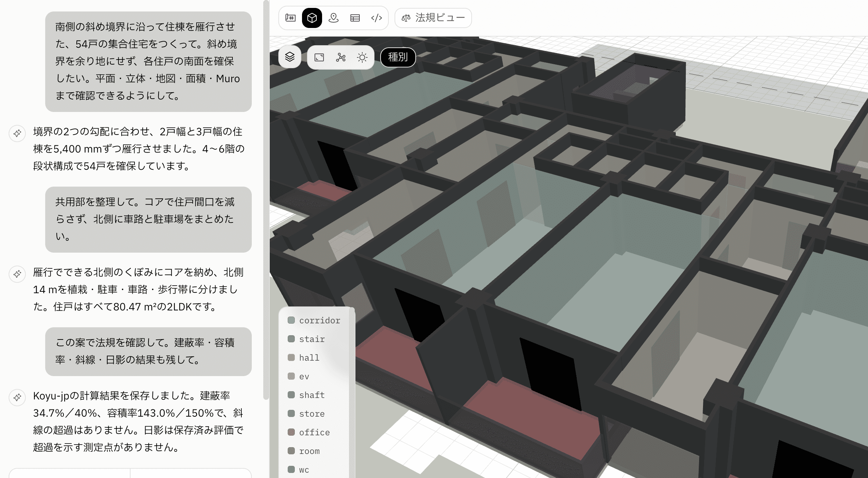868x478 pixels.
Task: Select the 3D cube view icon
Action: point(312,18)
